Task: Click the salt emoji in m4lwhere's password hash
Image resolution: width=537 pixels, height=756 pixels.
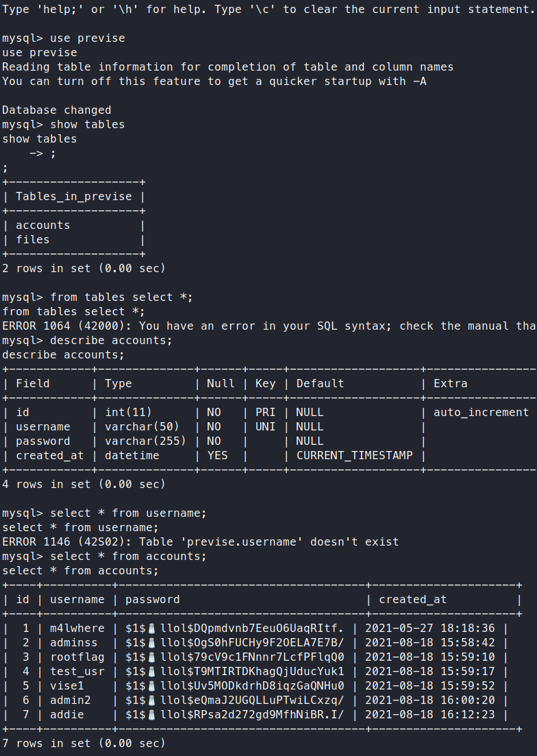Action: click(153, 628)
